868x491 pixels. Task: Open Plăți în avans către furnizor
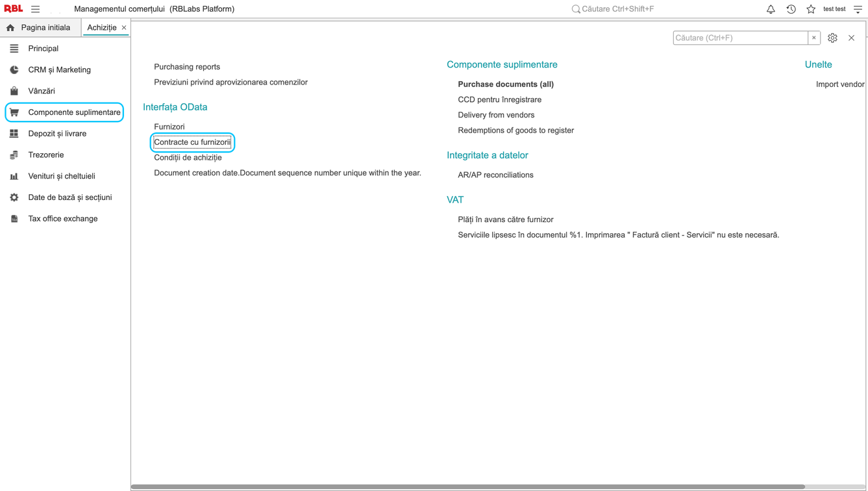pos(505,220)
